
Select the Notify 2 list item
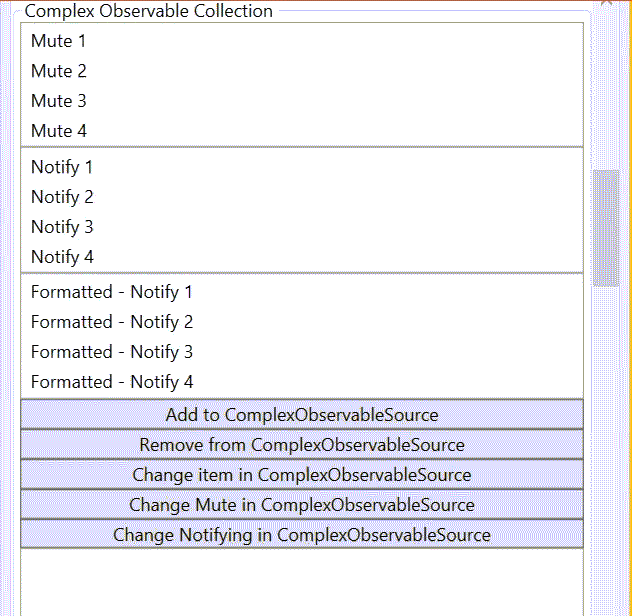[302, 197]
